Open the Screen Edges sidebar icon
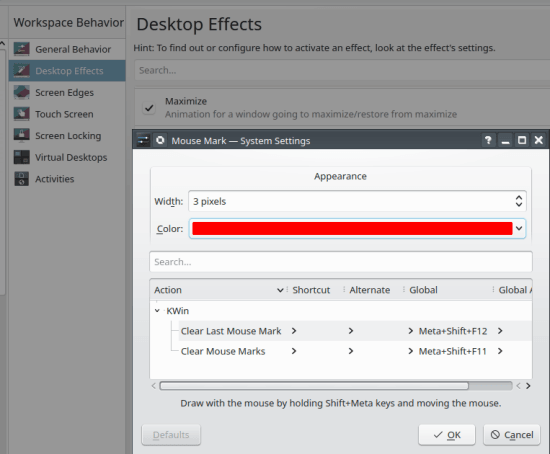Viewport: 550px width, 454px height. click(21, 92)
